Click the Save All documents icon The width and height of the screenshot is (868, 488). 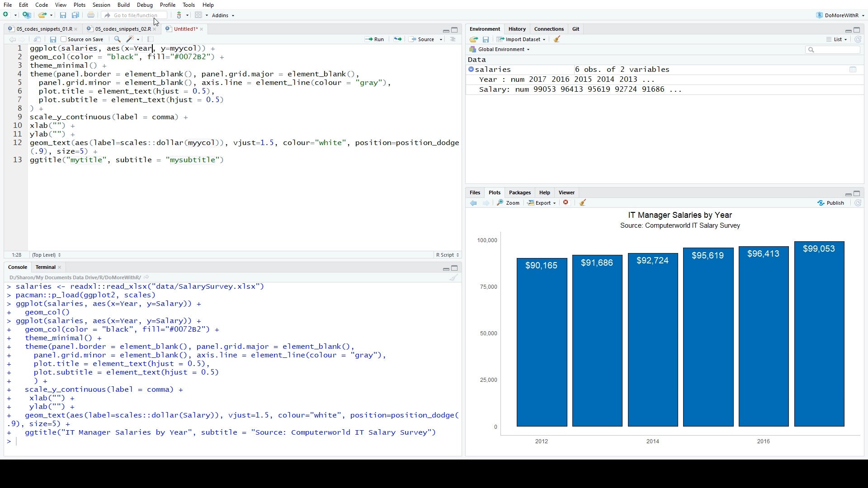pyautogui.click(x=75, y=15)
